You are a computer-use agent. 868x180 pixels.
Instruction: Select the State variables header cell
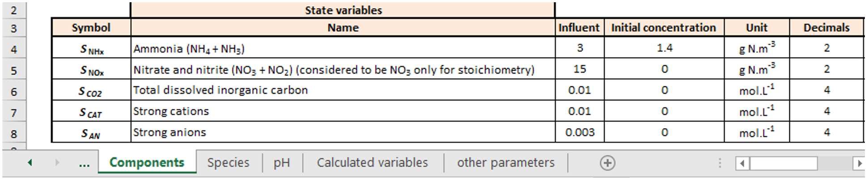[x=343, y=10]
